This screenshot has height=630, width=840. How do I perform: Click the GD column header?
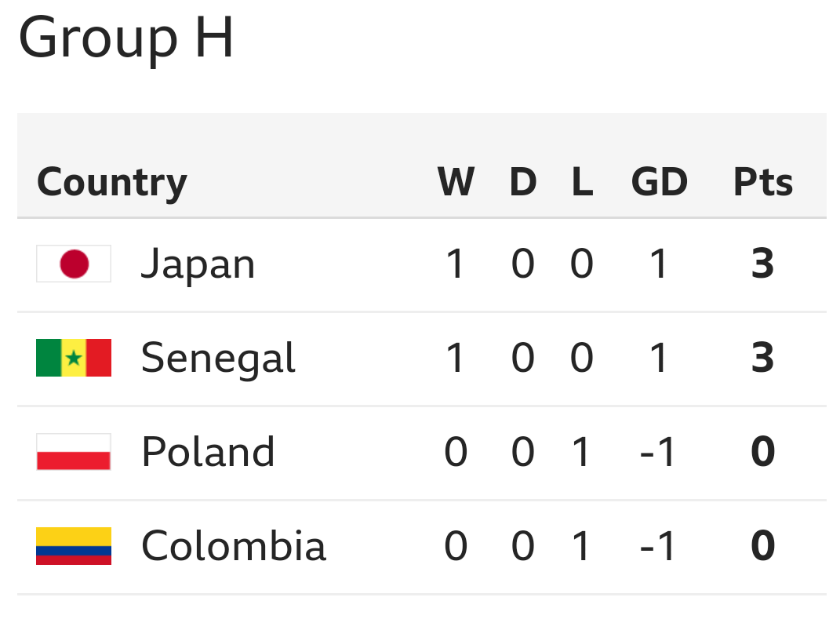click(659, 183)
